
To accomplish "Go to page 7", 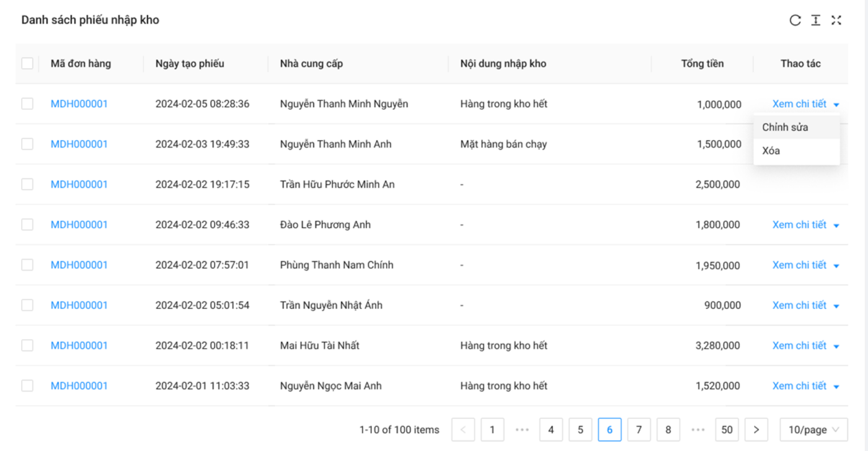I will click(639, 429).
